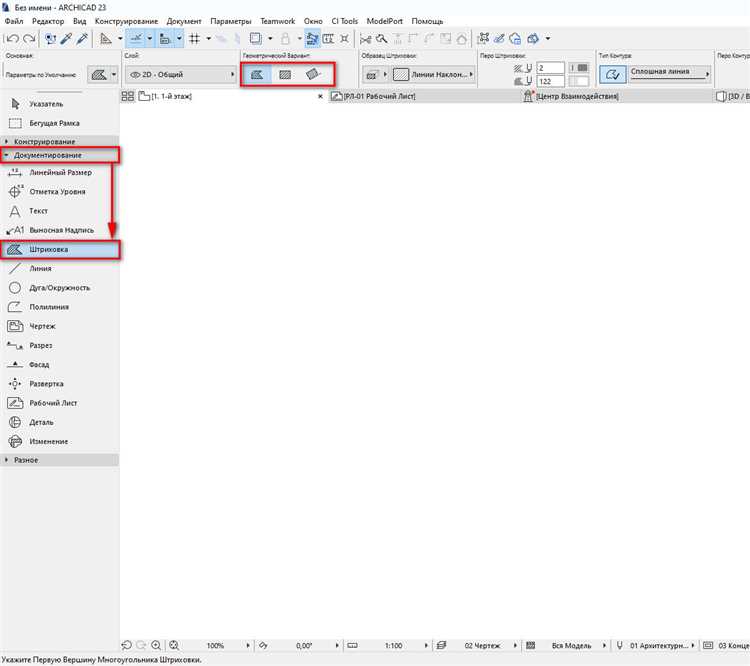750x666 pixels.
Task: Select the Разрез section tool
Action: pos(41,345)
